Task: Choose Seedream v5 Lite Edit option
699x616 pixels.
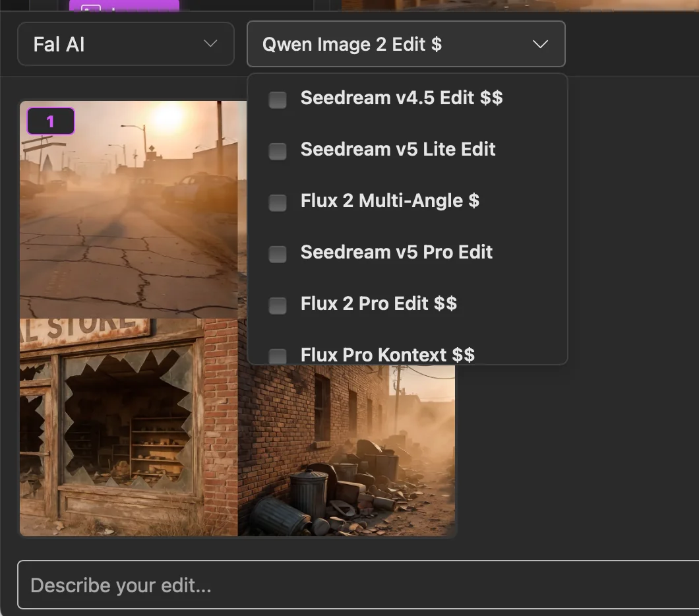Action: pos(398,149)
